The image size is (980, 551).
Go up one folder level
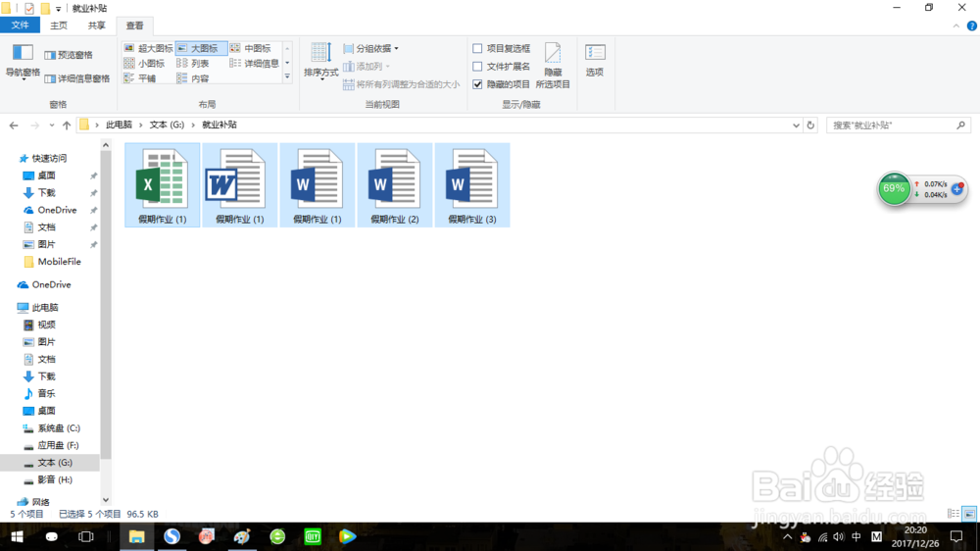coord(67,125)
